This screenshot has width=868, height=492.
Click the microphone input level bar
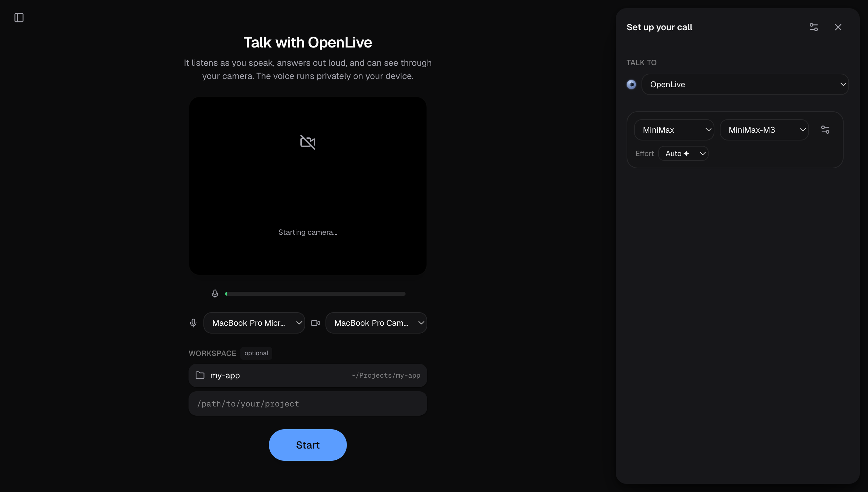click(315, 294)
